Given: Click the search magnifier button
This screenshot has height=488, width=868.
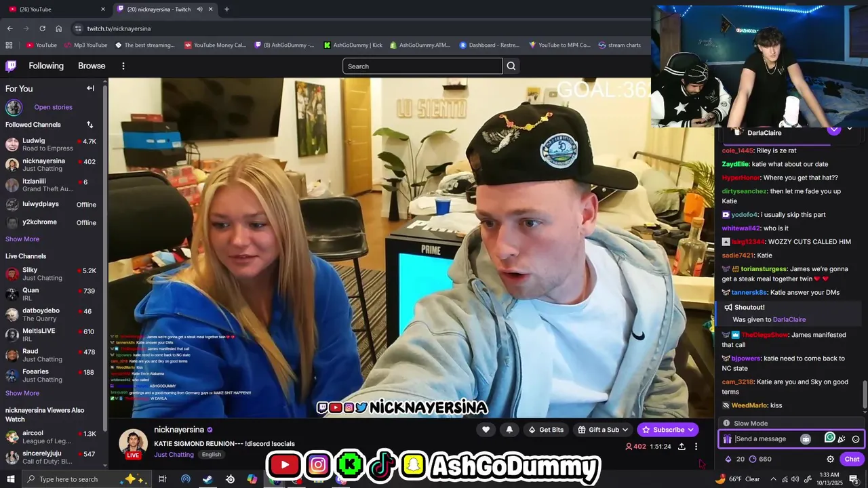Looking at the screenshot, I should 511,66.
